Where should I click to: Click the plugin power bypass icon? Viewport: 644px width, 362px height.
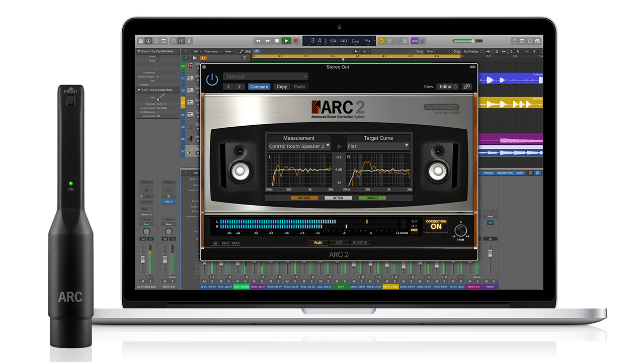(x=212, y=79)
